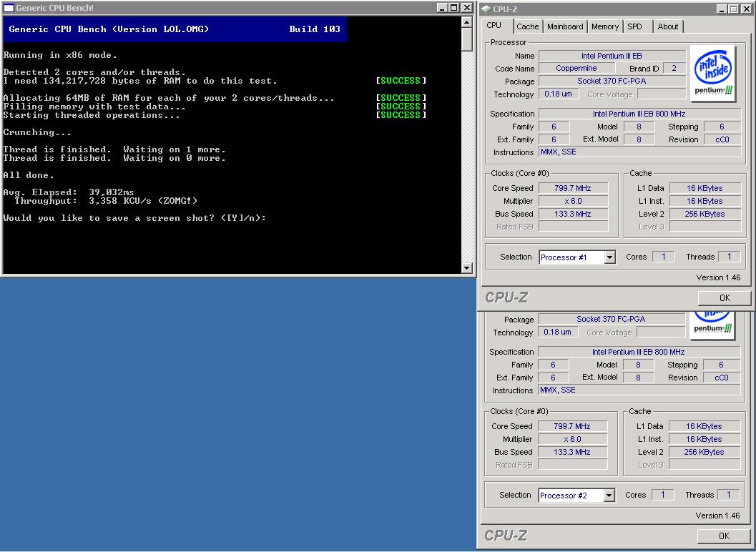This screenshot has height=552, width=756.
Task: Click the console vertical scrollbar thumb
Action: pyautogui.click(x=466, y=39)
